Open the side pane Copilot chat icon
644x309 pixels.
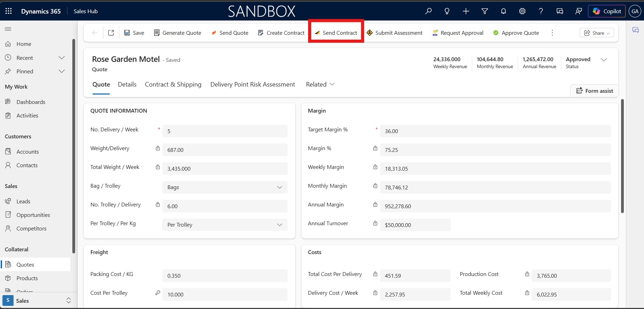(x=636, y=30)
